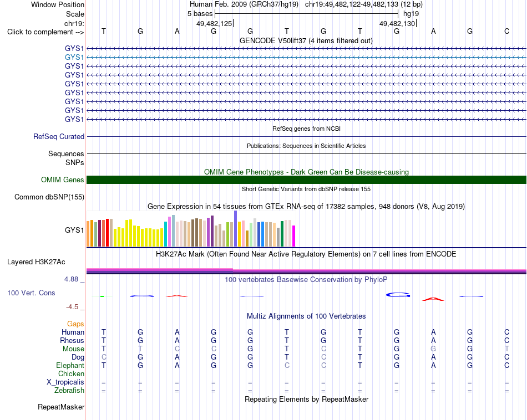Screen dimensions: 527x420
Task: Open the H3K27Ac Mark track title
Action: click(x=306, y=254)
